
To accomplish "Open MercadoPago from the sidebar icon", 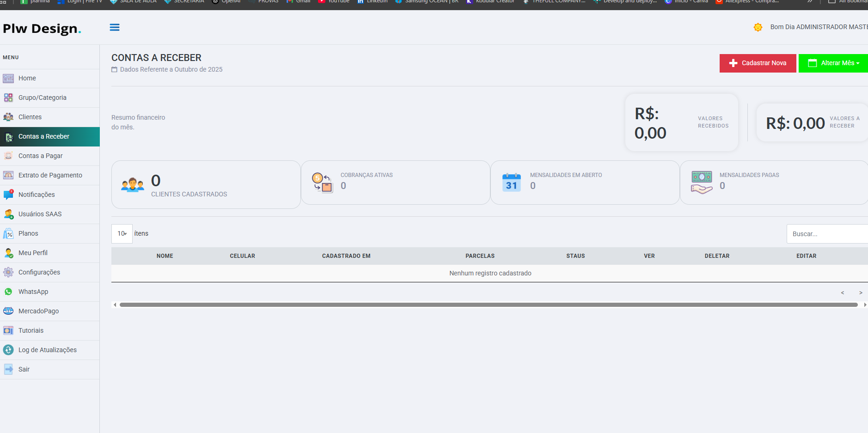I will pyautogui.click(x=8, y=311).
